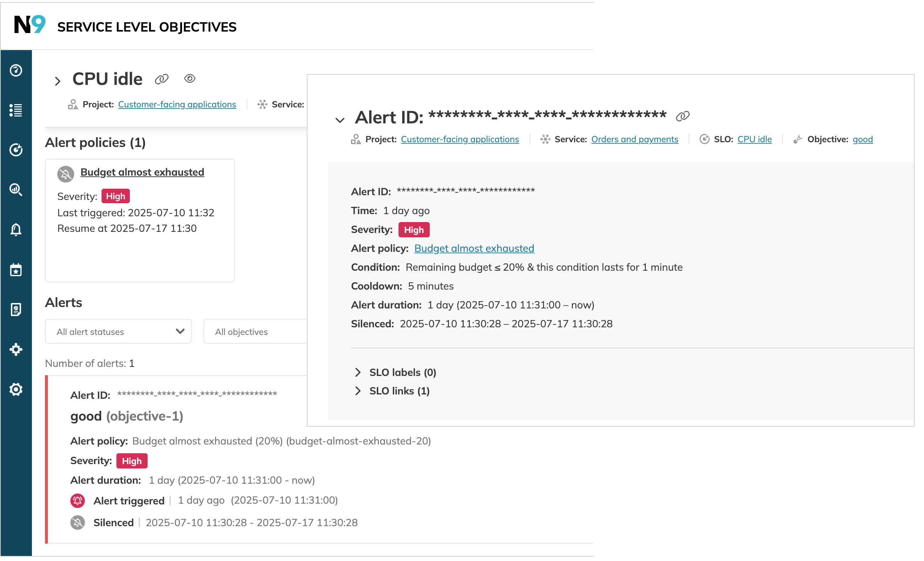Click the service icon in alert panel header
The image size is (924, 561).
click(545, 139)
